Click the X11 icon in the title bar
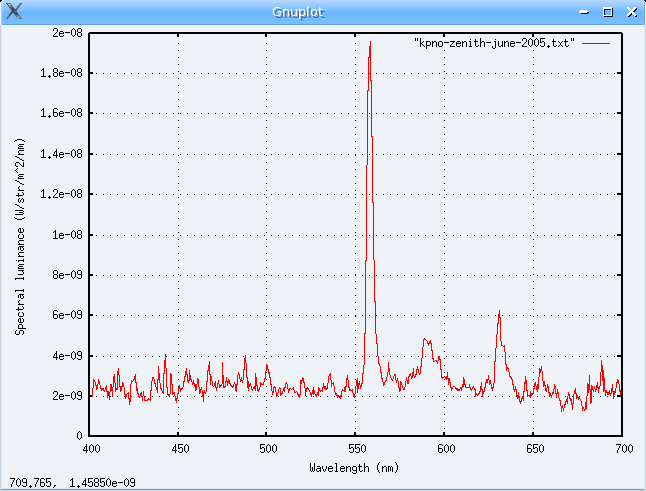 [x=15, y=11]
